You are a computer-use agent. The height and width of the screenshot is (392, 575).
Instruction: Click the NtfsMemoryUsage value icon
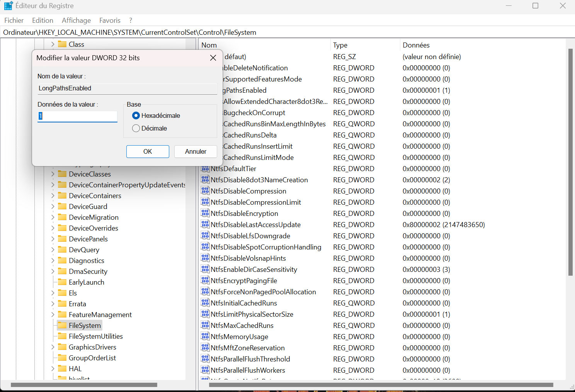(x=205, y=337)
